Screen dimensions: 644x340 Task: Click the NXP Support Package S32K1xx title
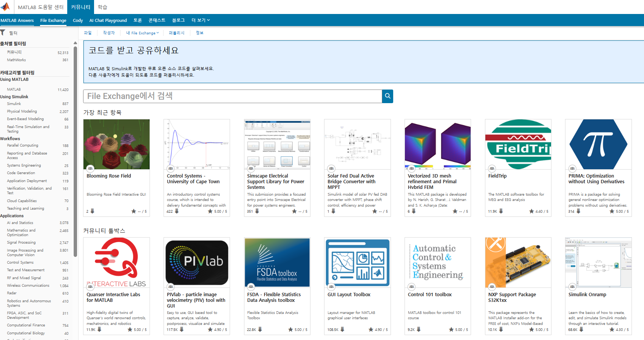point(512,297)
